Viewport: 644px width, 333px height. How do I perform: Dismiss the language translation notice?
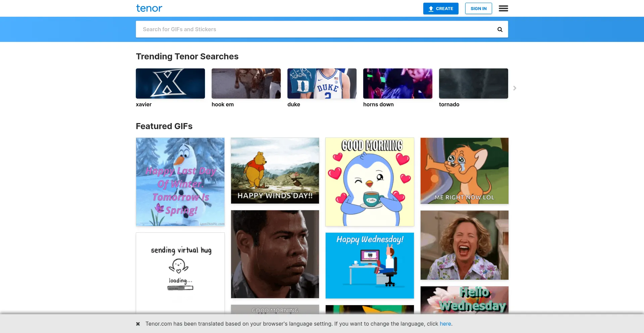[138, 324]
